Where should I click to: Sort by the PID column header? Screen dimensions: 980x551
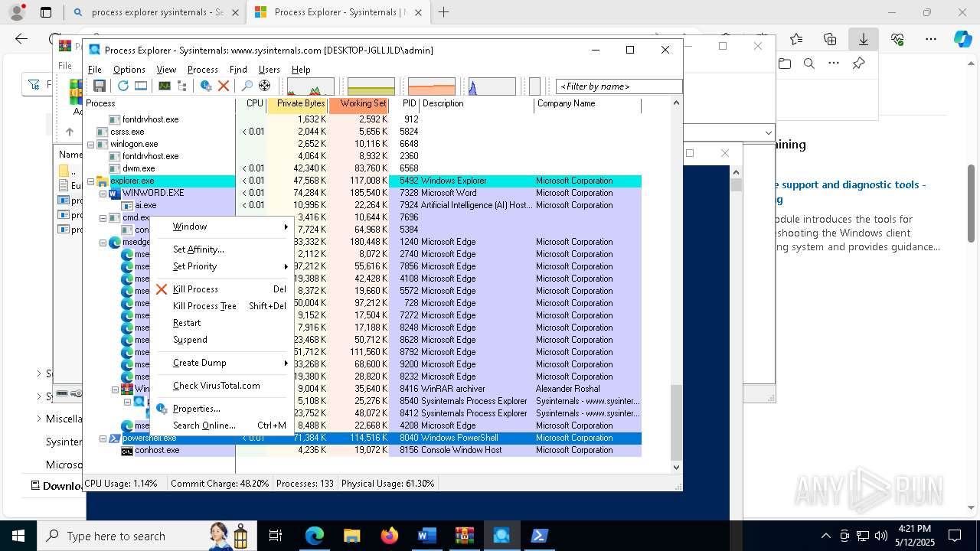405,104
